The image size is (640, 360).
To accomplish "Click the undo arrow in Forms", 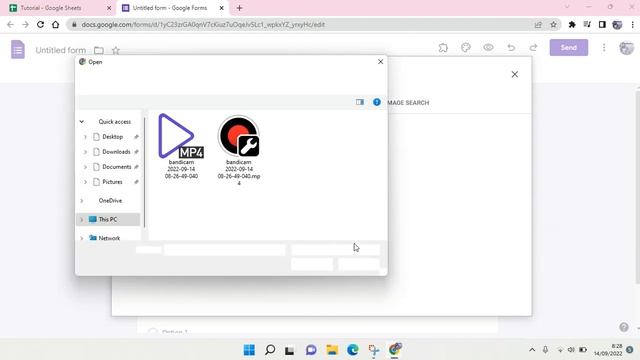I will 511,48.
